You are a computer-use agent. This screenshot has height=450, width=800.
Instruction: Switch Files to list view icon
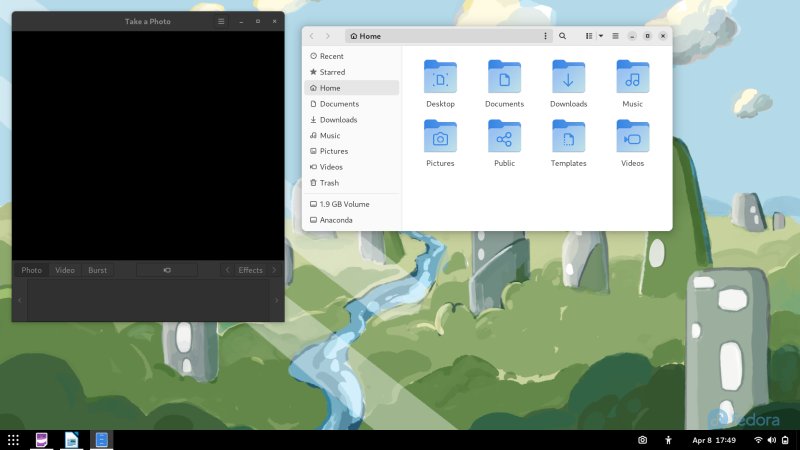pos(589,36)
